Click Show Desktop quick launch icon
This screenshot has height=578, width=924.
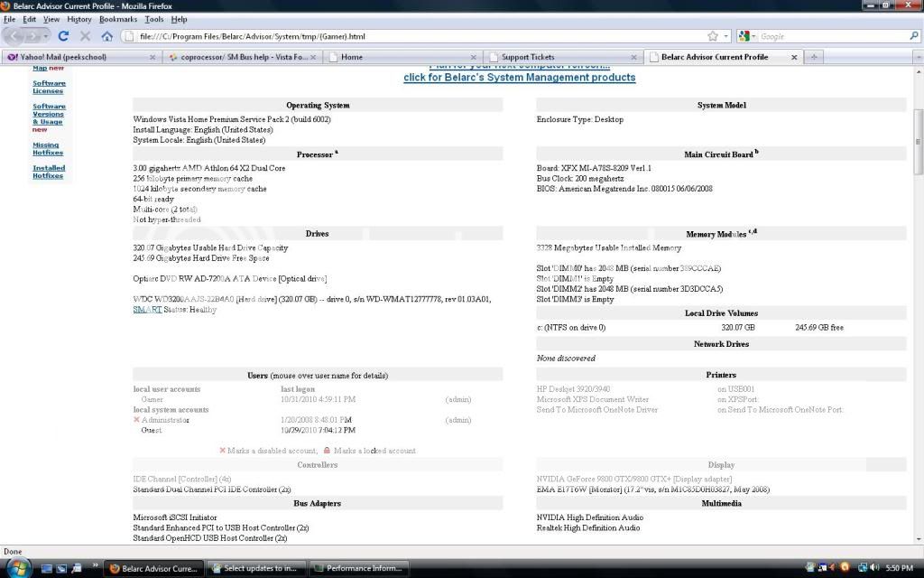(47, 569)
